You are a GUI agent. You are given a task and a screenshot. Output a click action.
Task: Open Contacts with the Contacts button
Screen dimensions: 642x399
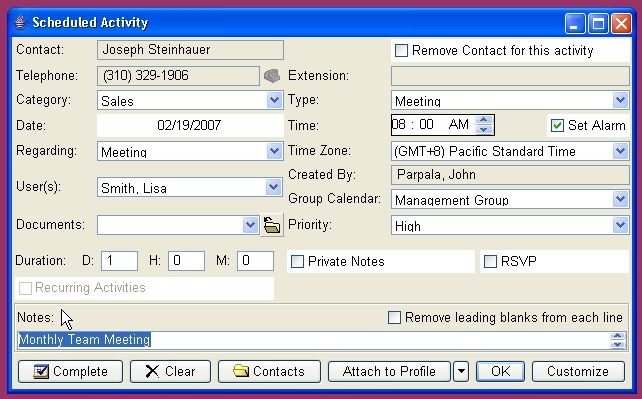[x=269, y=372]
